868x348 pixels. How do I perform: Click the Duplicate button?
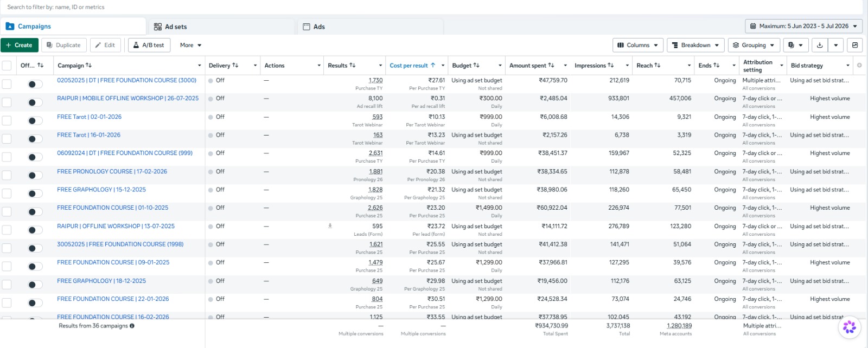[63, 45]
